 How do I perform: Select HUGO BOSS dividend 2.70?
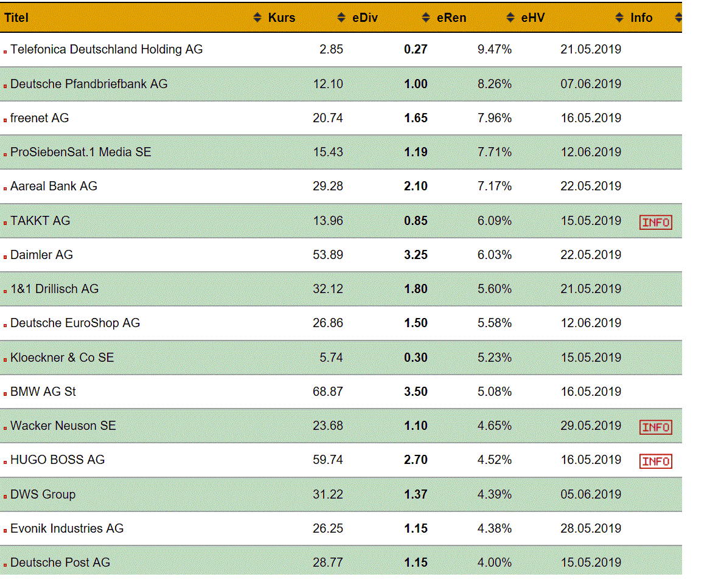click(416, 460)
